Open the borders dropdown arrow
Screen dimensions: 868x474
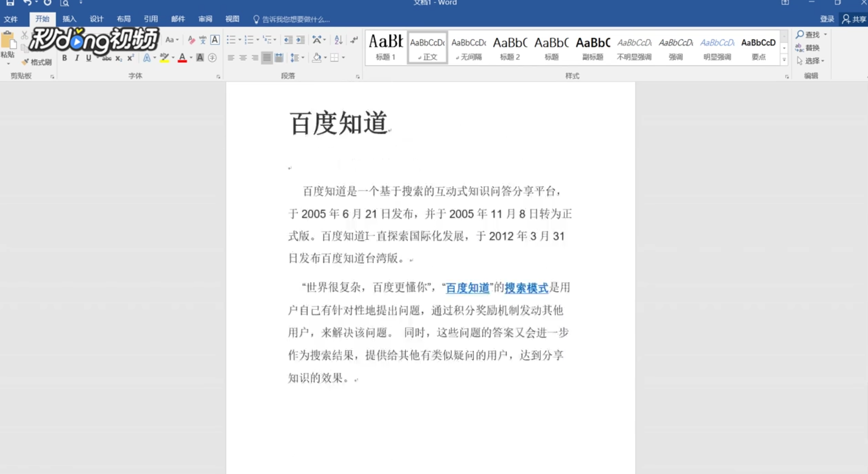click(343, 58)
